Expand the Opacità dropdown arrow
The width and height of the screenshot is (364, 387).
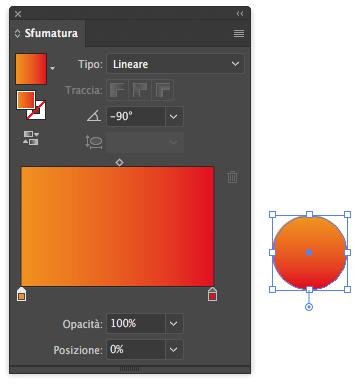tap(174, 323)
